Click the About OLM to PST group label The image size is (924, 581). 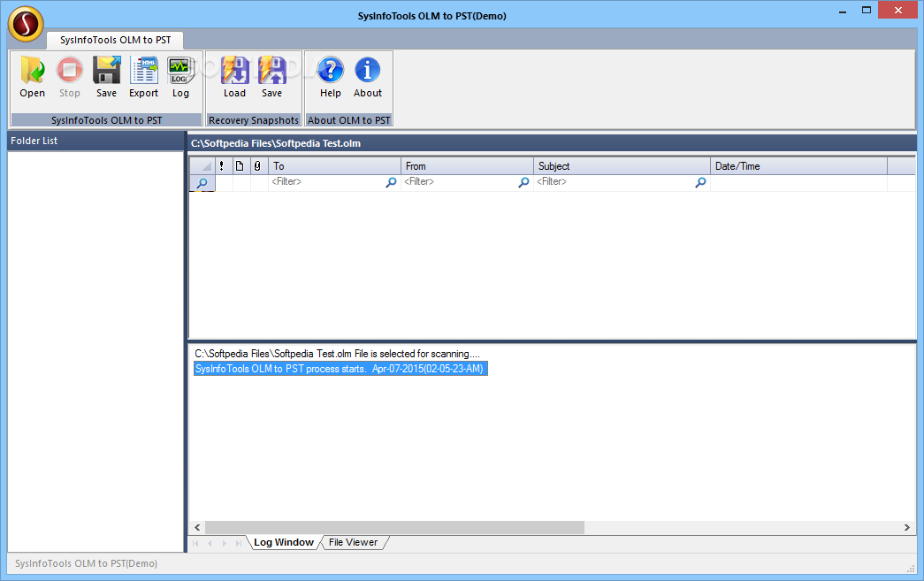pyautogui.click(x=349, y=120)
